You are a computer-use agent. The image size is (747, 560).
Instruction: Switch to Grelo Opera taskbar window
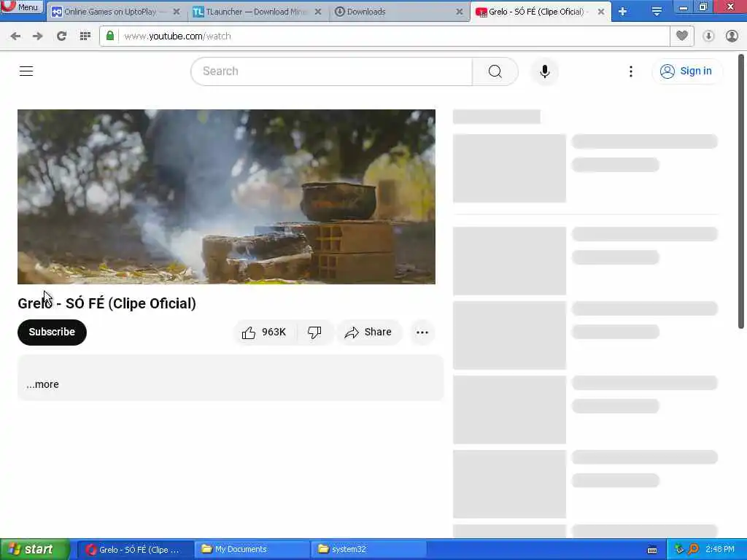click(135, 550)
